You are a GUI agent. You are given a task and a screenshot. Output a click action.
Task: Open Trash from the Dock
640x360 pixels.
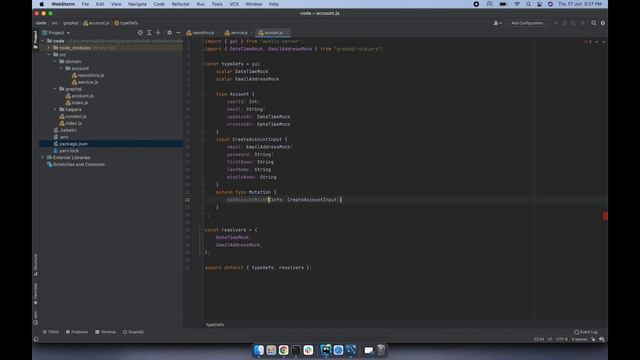[x=381, y=350]
